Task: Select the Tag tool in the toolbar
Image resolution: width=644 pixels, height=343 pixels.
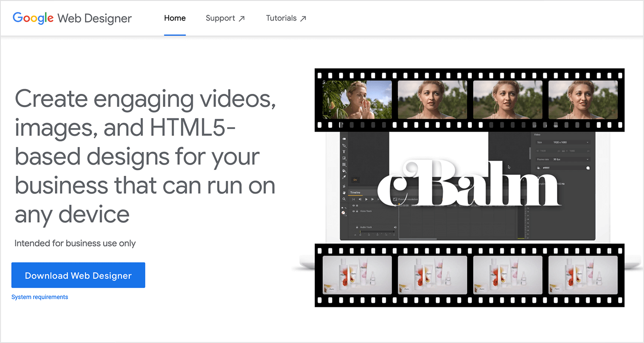Action: pyautogui.click(x=344, y=139)
